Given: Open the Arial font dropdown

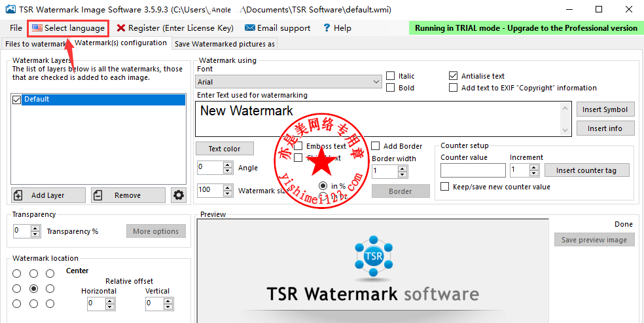Looking at the screenshot, I should coord(289,82).
